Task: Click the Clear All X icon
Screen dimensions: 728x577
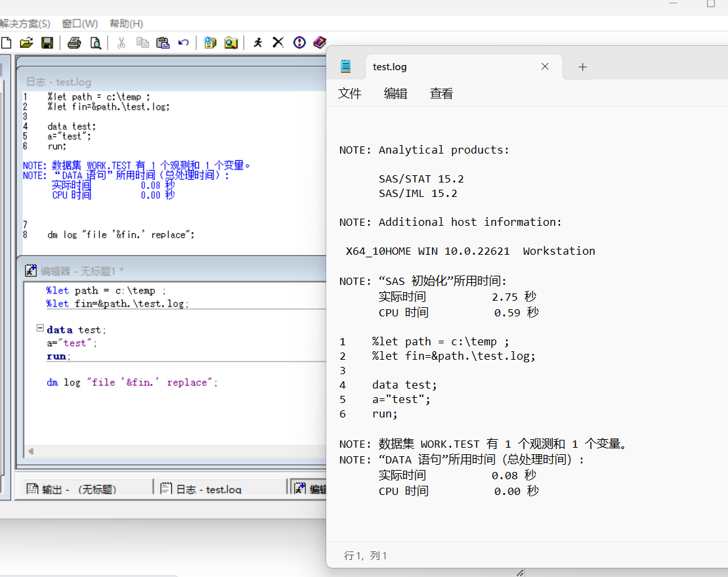Action: [278, 43]
